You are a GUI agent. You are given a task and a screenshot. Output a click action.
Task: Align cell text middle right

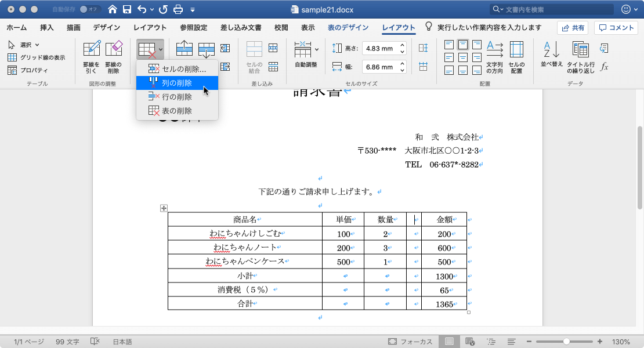click(477, 57)
